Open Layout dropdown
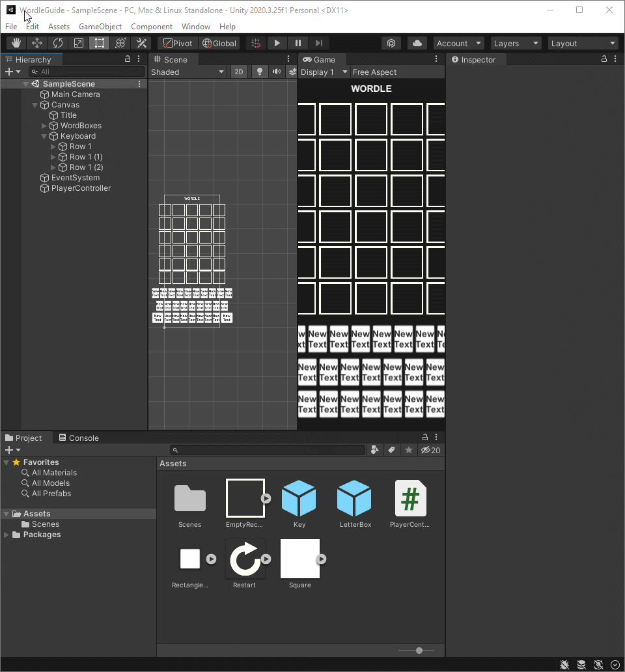The height and width of the screenshot is (672, 625). [x=583, y=43]
